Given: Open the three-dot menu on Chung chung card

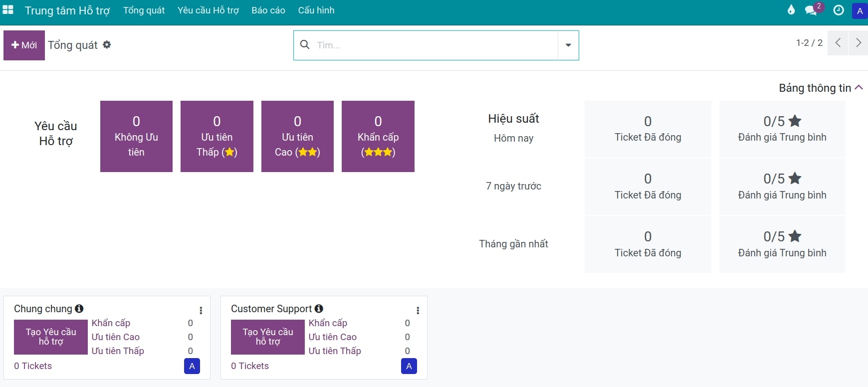Looking at the screenshot, I should [201, 311].
